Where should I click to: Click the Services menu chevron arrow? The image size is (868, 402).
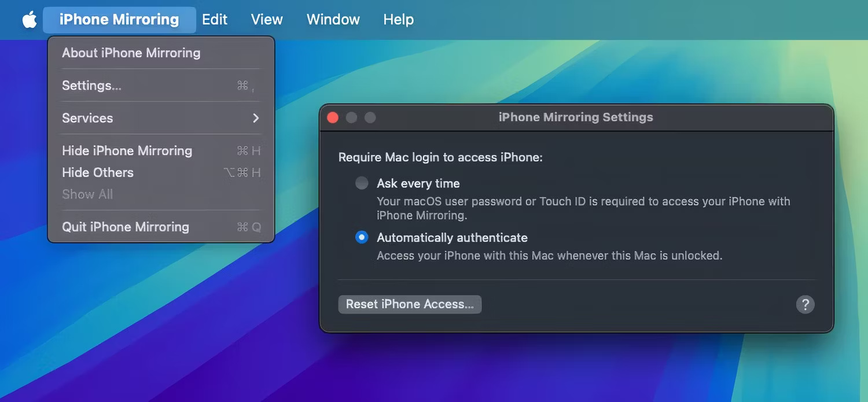(x=255, y=118)
